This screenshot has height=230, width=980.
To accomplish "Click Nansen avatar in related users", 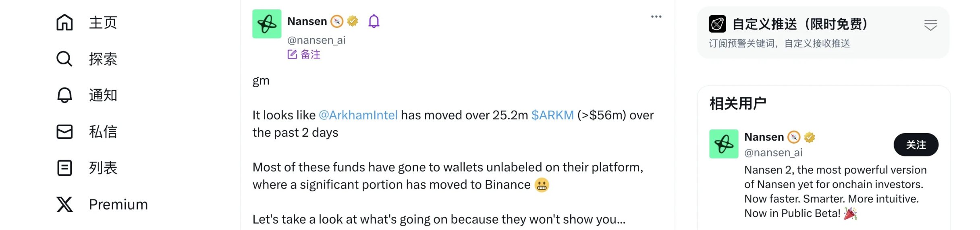I will pos(724,144).
